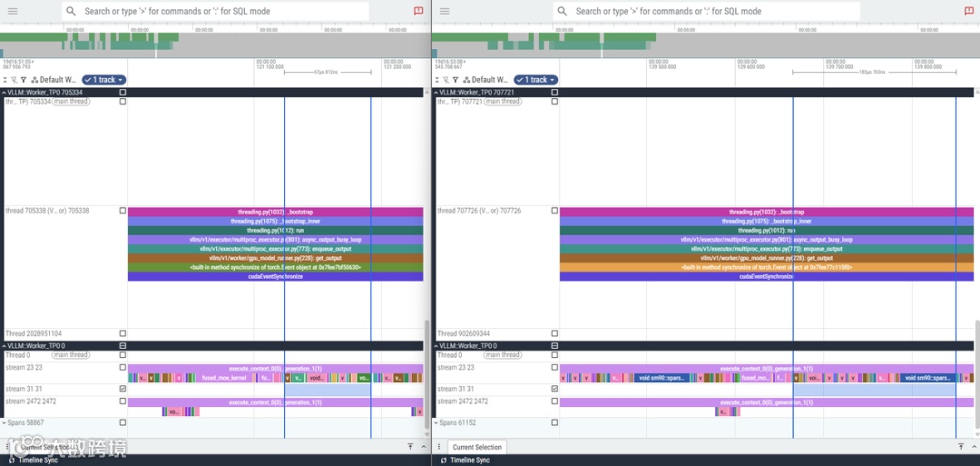Viewport: 980px width, 466px height.
Task: Collapse all tracks icon in left window
Action: click(x=5, y=80)
